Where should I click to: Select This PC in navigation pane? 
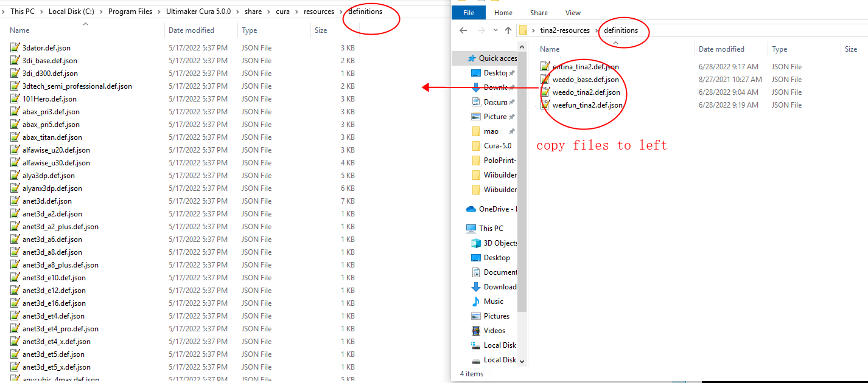point(491,229)
